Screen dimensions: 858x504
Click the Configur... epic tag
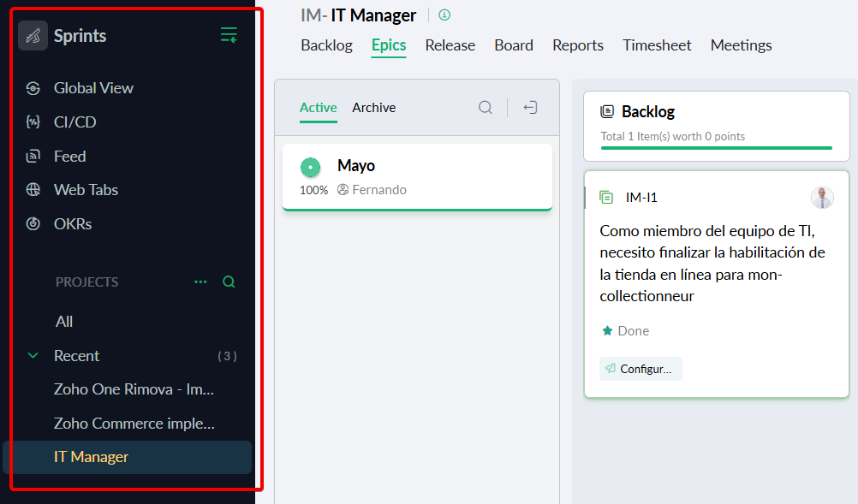tap(641, 369)
